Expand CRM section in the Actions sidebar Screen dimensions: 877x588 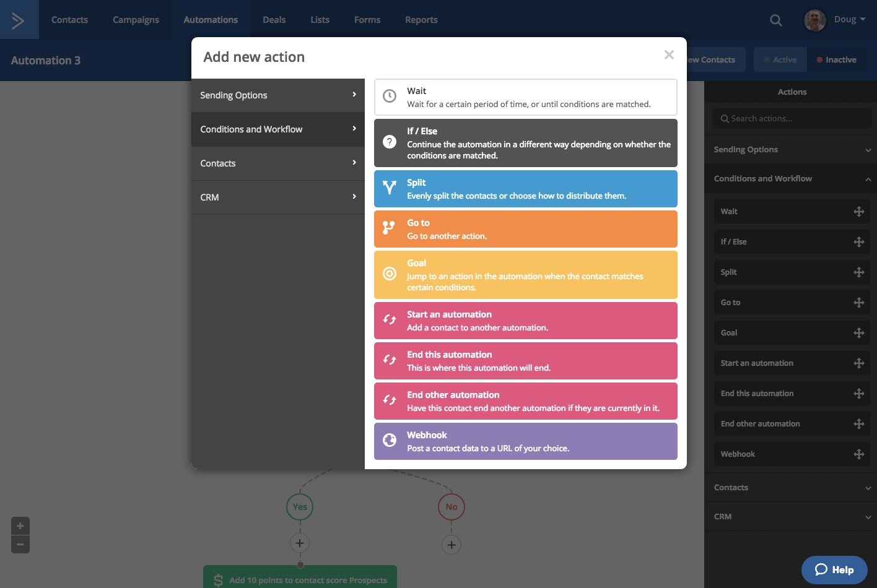pyautogui.click(x=791, y=517)
